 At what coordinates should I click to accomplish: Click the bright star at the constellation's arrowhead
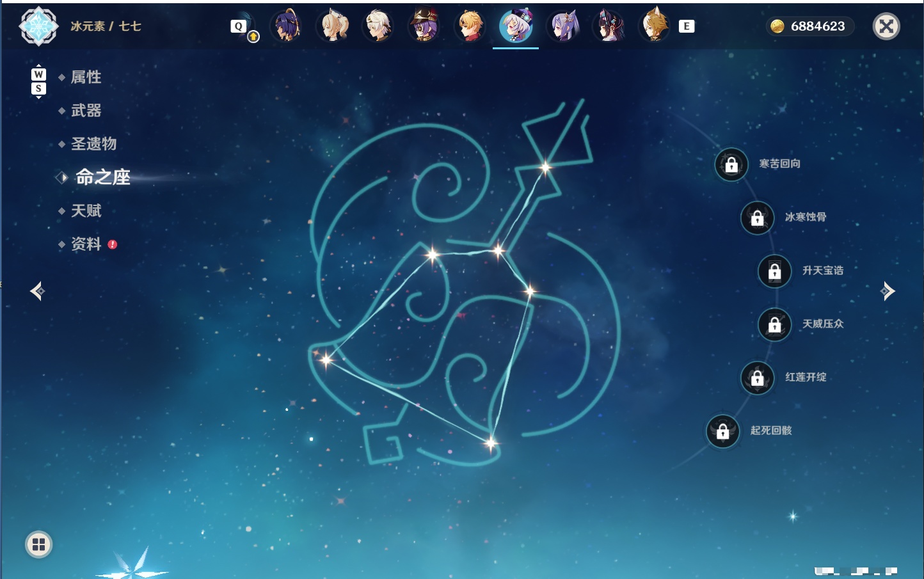[545, 168]
